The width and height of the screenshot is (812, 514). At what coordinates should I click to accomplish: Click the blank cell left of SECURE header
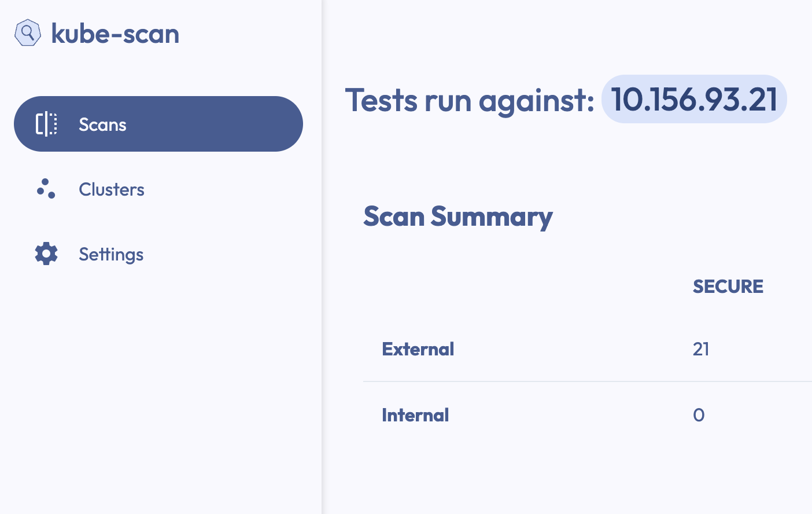tap(521, 287)
